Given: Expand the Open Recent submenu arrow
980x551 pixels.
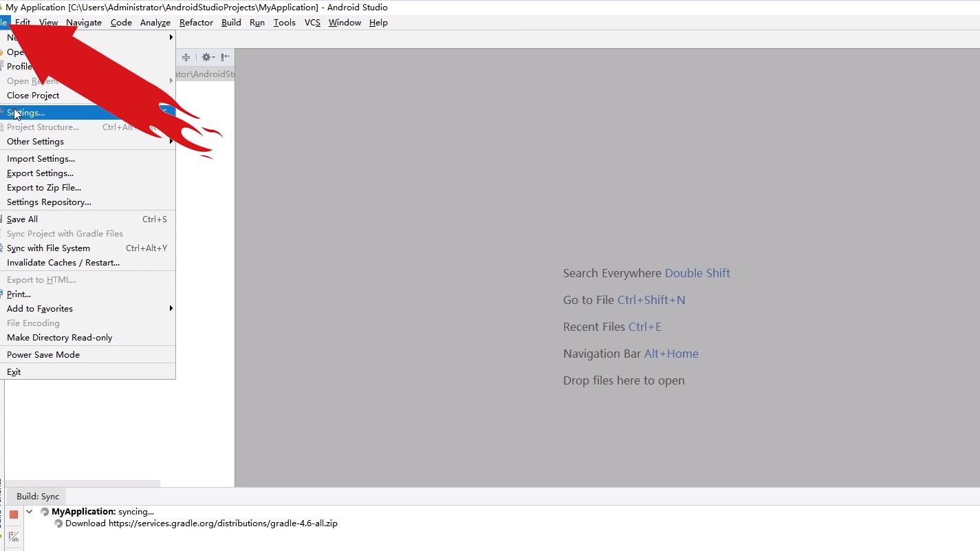Looking at the screenshot, I should 171,81.
